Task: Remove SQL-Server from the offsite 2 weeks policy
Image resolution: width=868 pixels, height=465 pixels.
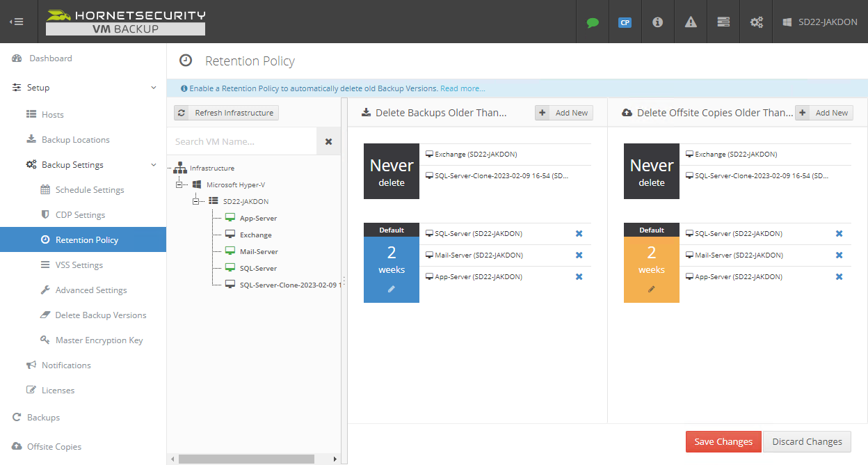Action: coord(839,234)
